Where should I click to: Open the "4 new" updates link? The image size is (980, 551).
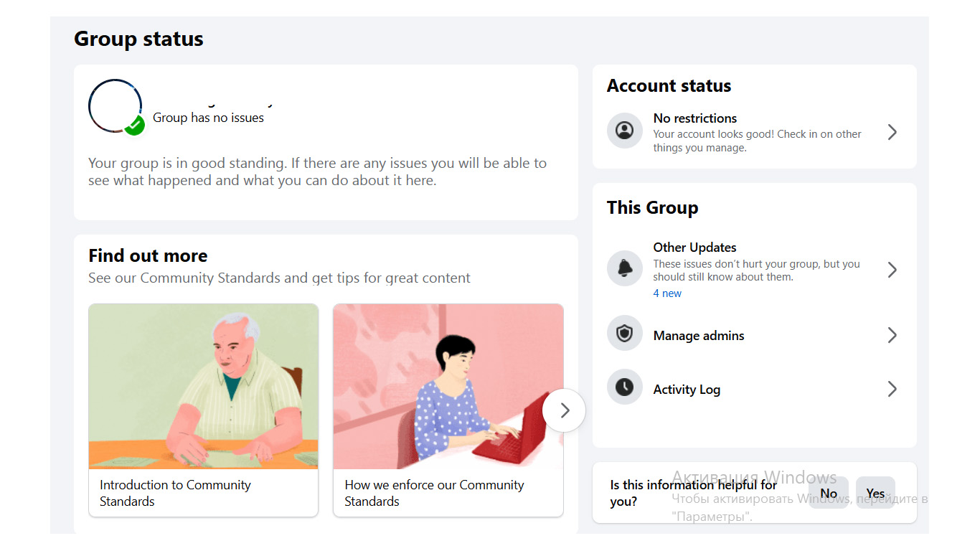tap(667, 293)
